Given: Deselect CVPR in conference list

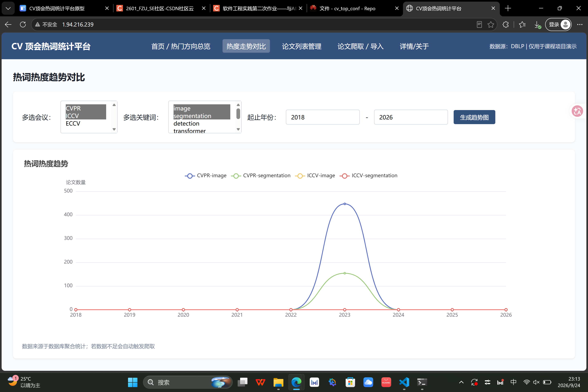Looking at the screenshot, I should 86,108.
